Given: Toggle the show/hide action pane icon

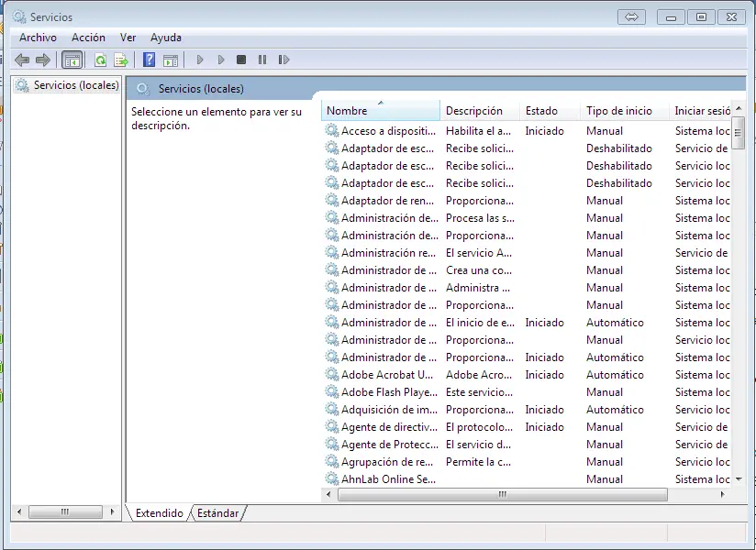Looking at the screenshot, I should pyautogui.click(x=171, y=60).
